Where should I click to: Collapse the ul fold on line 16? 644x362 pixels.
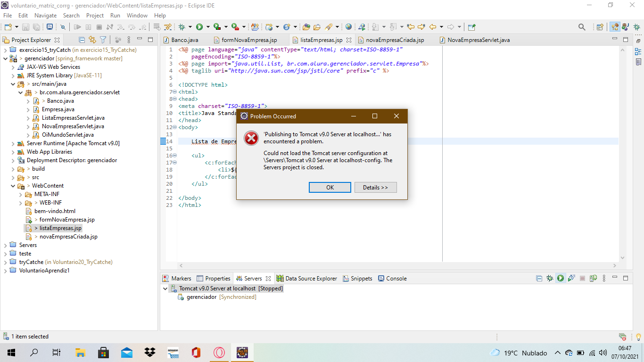point(175,156)
